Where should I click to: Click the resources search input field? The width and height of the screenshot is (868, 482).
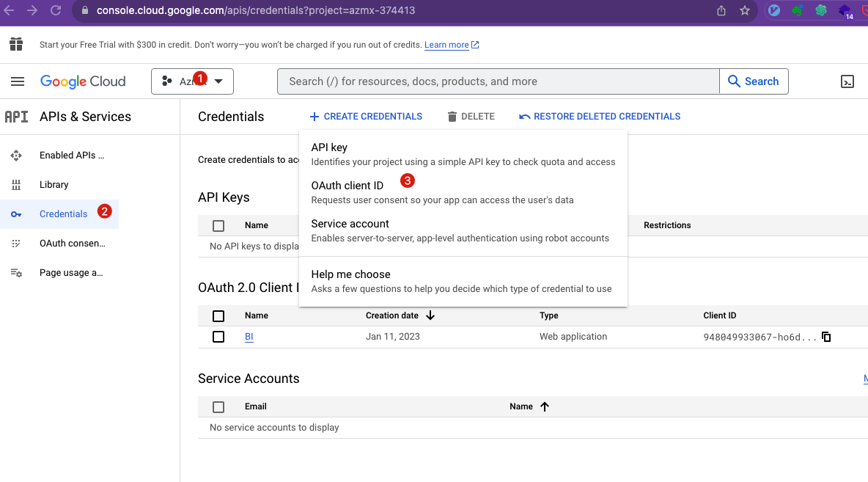click(x=497, y=81)
